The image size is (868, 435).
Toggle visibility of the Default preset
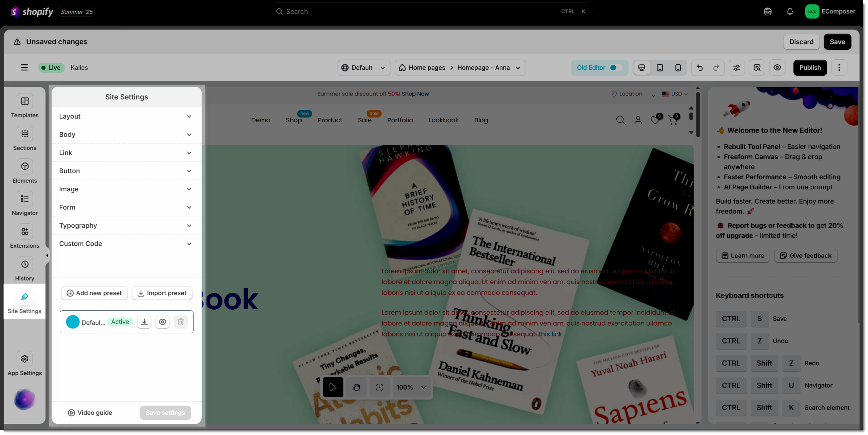(163, 322)
